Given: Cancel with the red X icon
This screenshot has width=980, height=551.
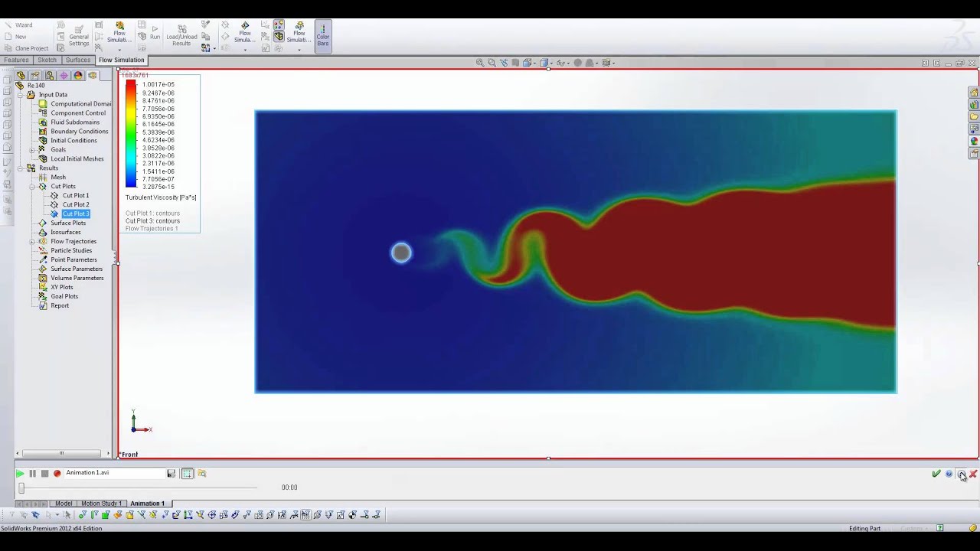Looking at the screenshot, I should (x=973, y=474).
